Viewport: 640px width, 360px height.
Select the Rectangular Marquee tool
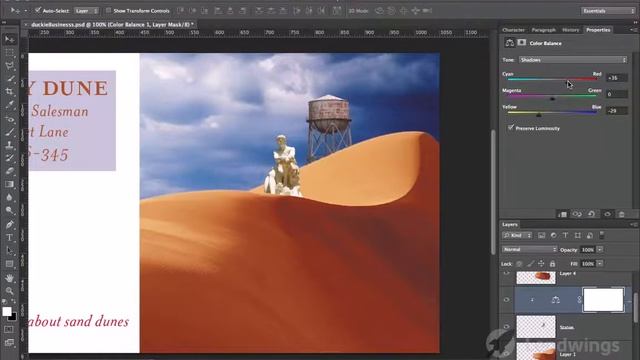pos(9,53)
